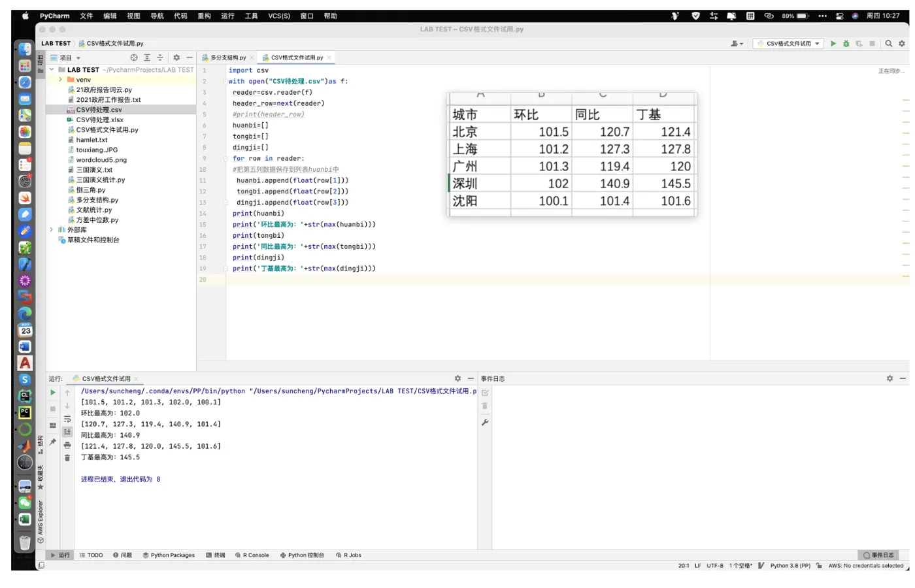This screenshot has height=588, width=915.
Task: Open Run panel settings gear
Action: (457, 378)
